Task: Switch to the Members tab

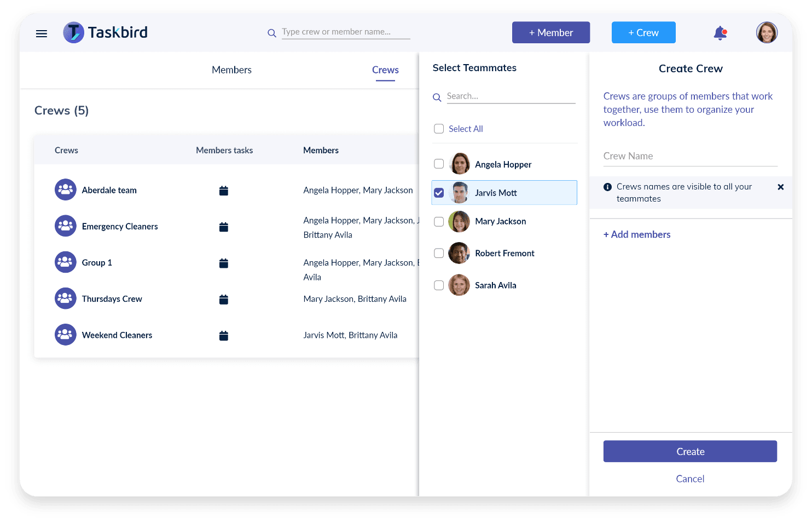Action: (231, 70)
